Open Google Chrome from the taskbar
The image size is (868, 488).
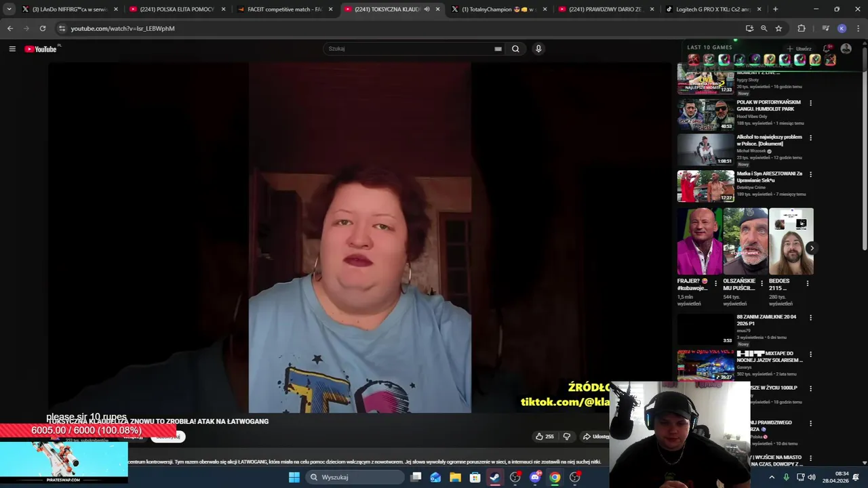[555, 477]
